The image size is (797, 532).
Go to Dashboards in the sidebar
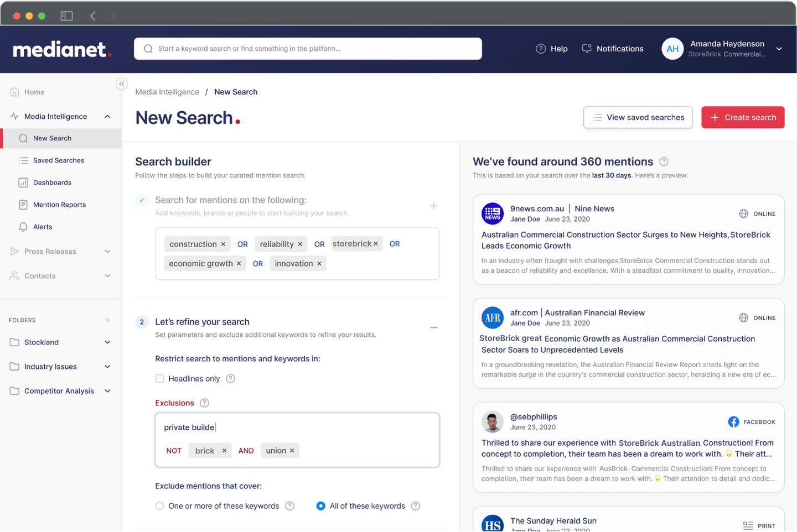tap(52, 182)
